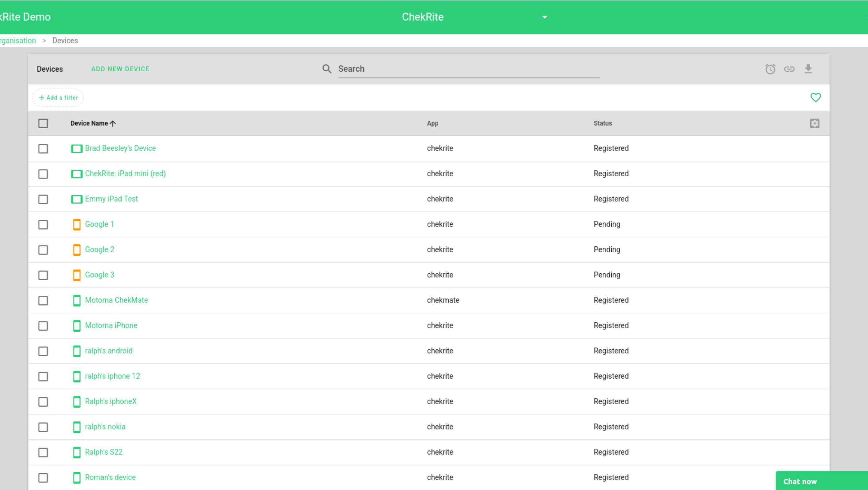The height and width of the screenshot is (490, 868).
Task: Open Emmy iPad Test link
Action: [x=111, y=199]
